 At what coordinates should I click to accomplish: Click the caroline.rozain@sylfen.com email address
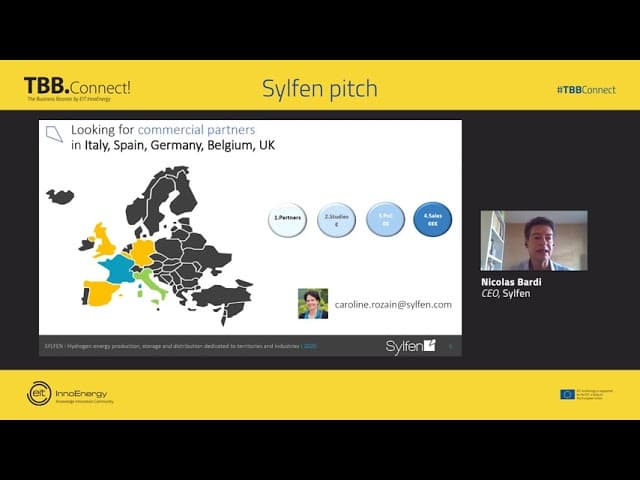tap(392, 304)
